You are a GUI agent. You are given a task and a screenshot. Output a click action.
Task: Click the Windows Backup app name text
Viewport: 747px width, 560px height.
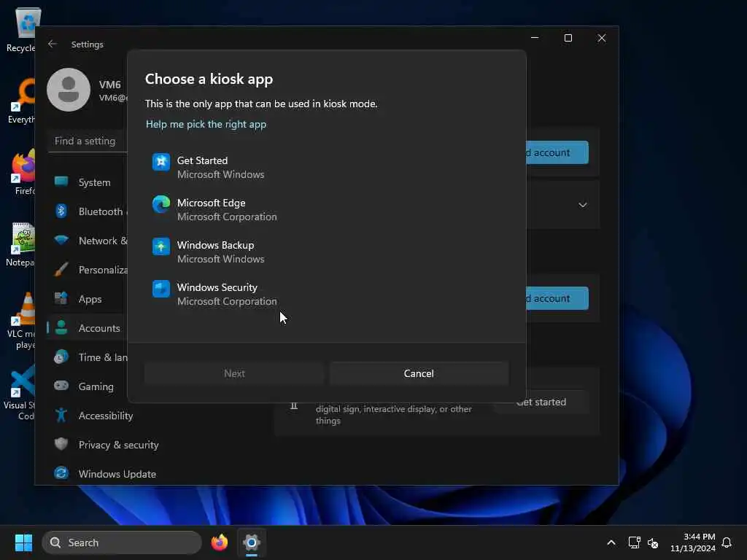pyautogui.click(x=215, y=245)
